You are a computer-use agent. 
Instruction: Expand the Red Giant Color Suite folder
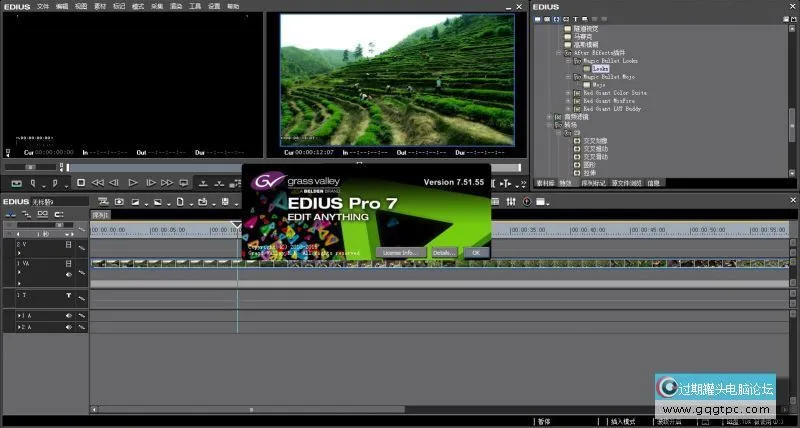tap(567, 93)
